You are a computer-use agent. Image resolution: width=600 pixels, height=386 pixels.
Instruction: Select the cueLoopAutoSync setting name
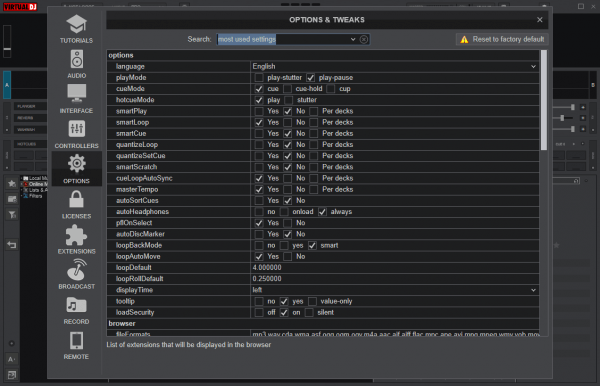coord(144,178)
